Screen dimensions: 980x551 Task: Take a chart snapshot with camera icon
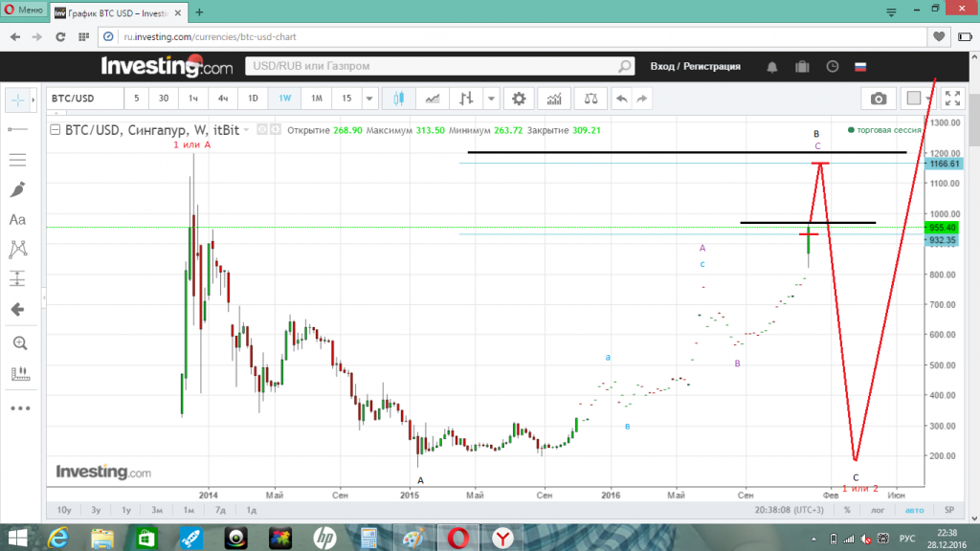point(878,98)
